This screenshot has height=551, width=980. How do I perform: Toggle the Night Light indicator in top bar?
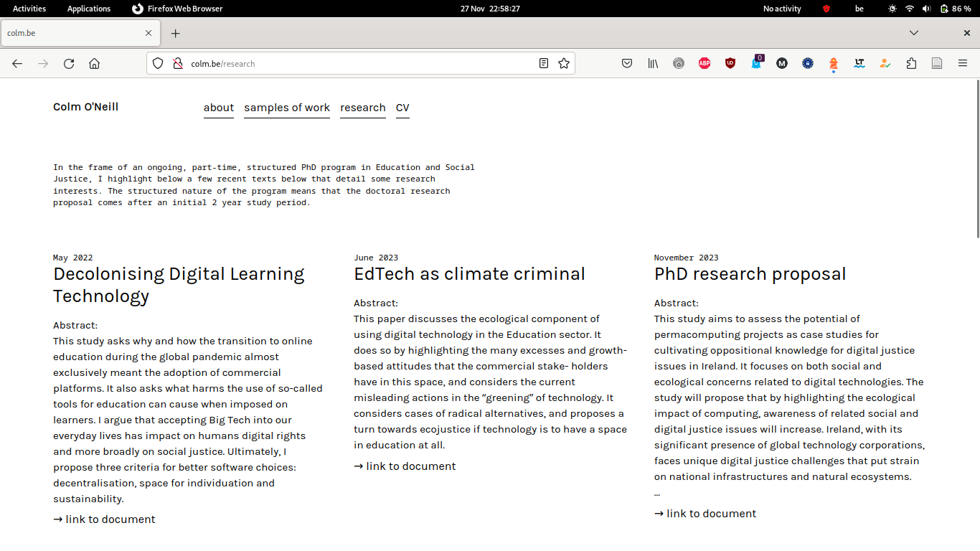[892, 9]
